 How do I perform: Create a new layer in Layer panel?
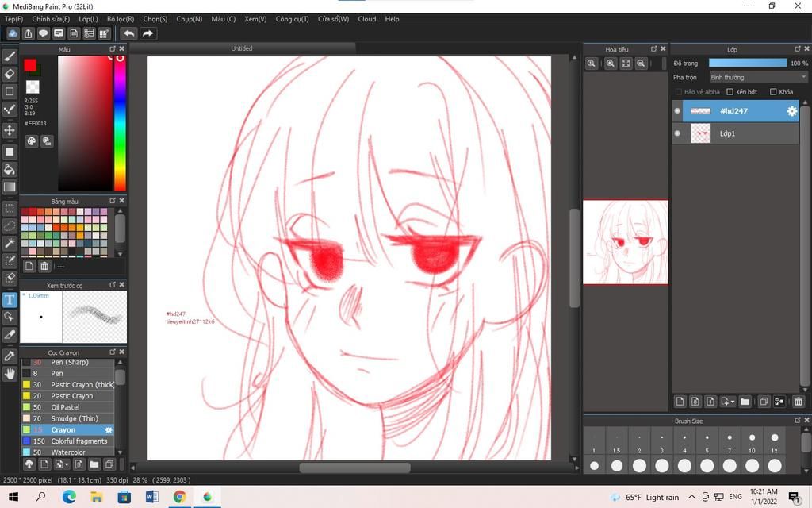click(x=680, y=401)
